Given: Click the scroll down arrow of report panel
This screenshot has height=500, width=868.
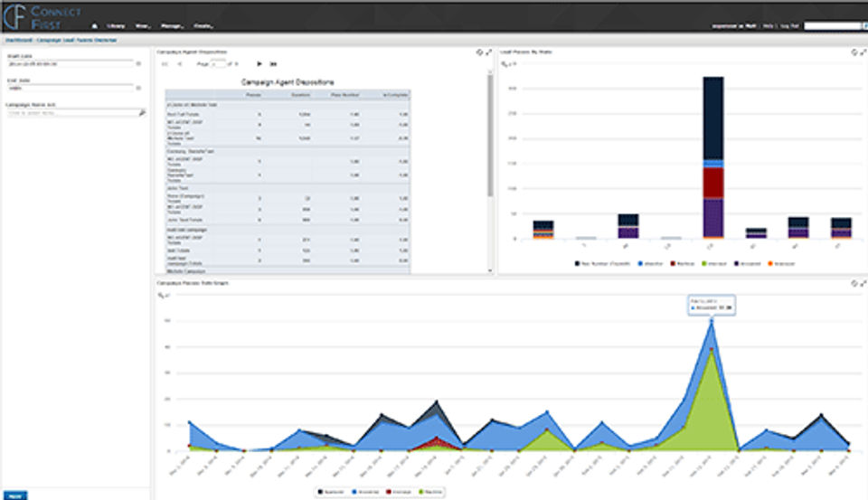Looking at the screenshot, I should pos(490,270).
